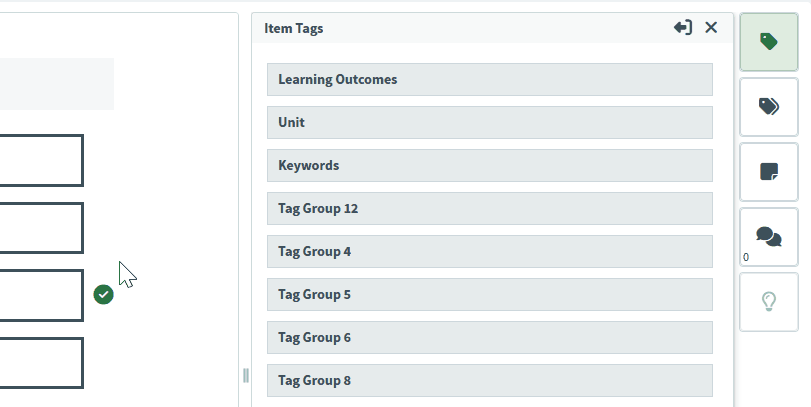Open the single tag sidebar icon
Viewport: 811px width, 407px height.
(768, 42)
